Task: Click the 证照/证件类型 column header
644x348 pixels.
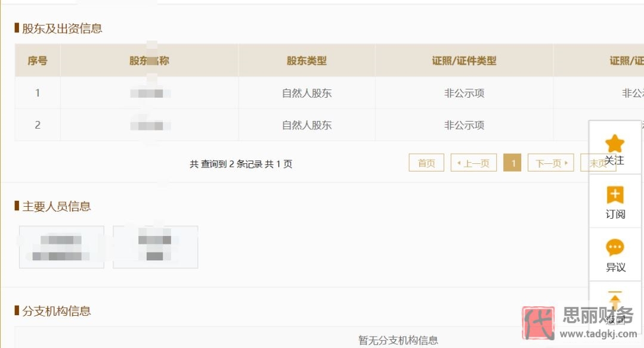Action: [x=463, y=60]
